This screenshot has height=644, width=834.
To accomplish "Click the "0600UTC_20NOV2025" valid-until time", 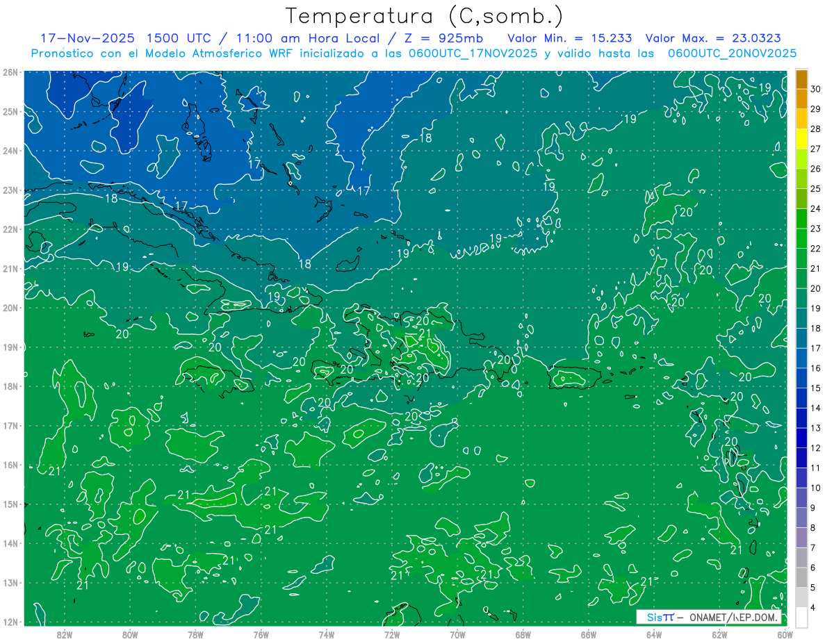I will 732,53.
